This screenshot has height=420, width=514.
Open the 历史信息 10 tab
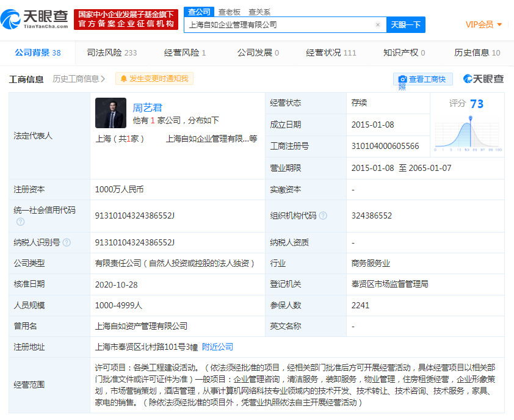[477, 52]
